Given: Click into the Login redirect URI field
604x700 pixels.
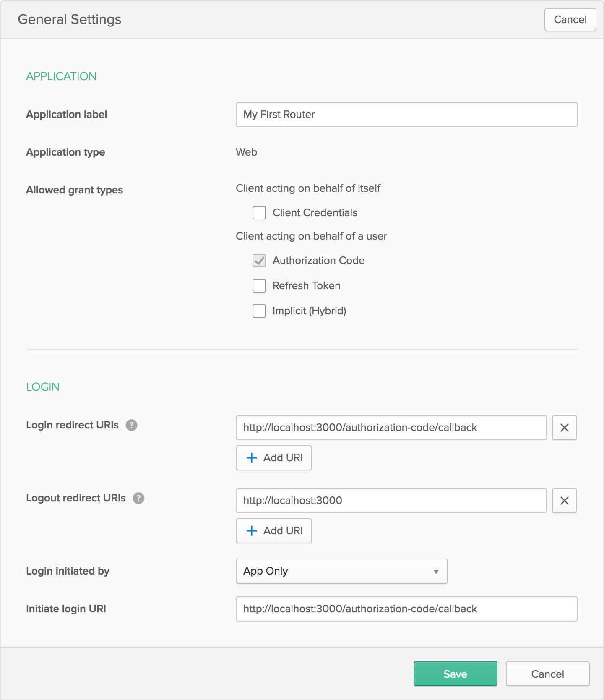Looking at the screenshot, I should [391, 428].
